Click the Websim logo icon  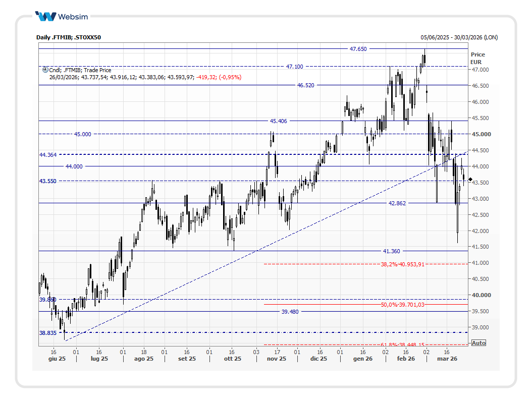pyautogui.click(x=45, y=17)
